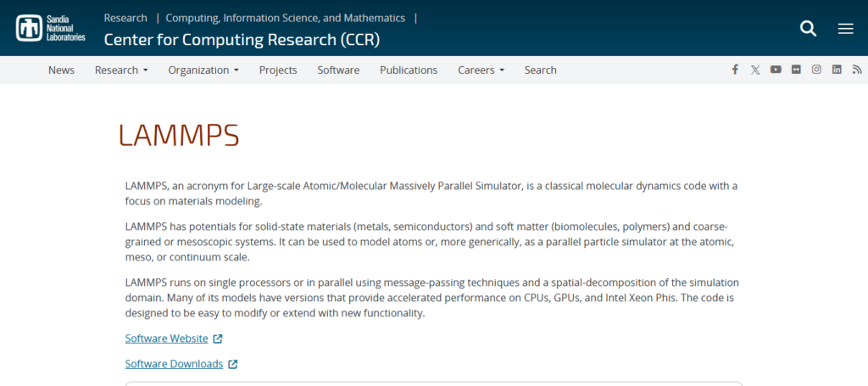Viewport: 868px width, 386px height.
Task: Expand the Organization dropdown menu
Action: [203, 70]
